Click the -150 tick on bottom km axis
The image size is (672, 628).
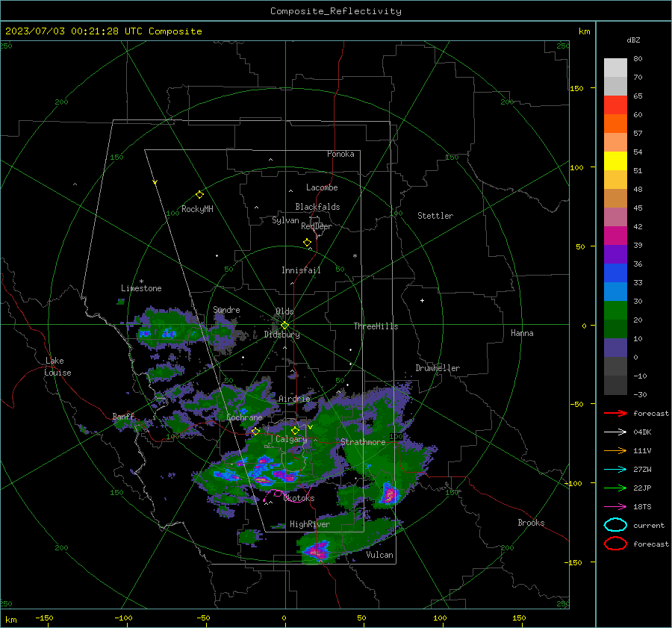(44, 618)
